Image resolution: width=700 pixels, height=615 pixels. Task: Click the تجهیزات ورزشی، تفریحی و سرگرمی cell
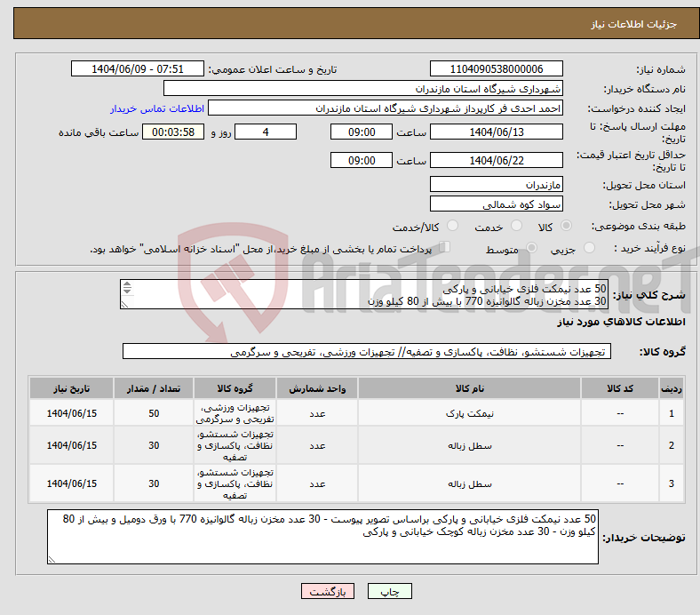point(235,413)
